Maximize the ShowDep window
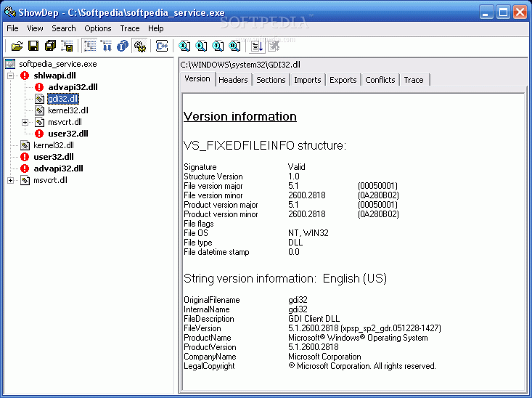The image size is (532, 398). (503, 12)
